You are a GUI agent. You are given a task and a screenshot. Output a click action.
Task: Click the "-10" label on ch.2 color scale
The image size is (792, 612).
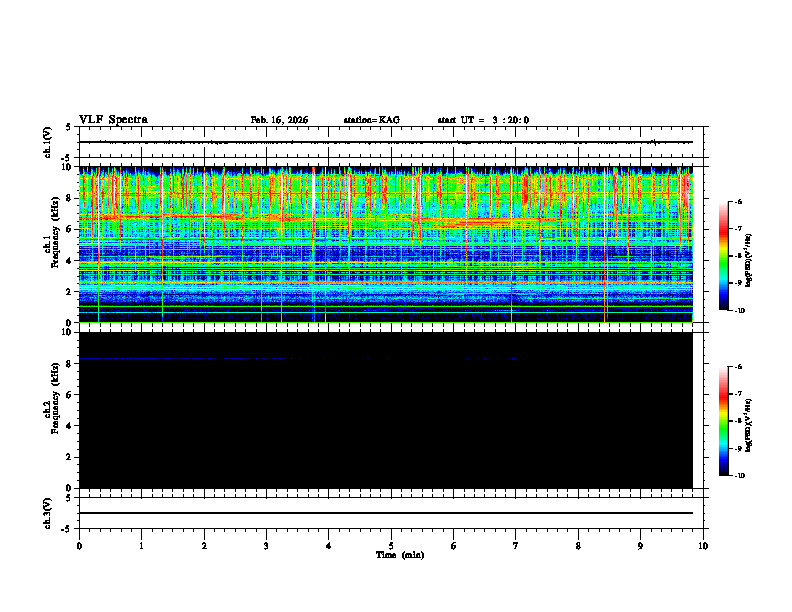point(739,476)
